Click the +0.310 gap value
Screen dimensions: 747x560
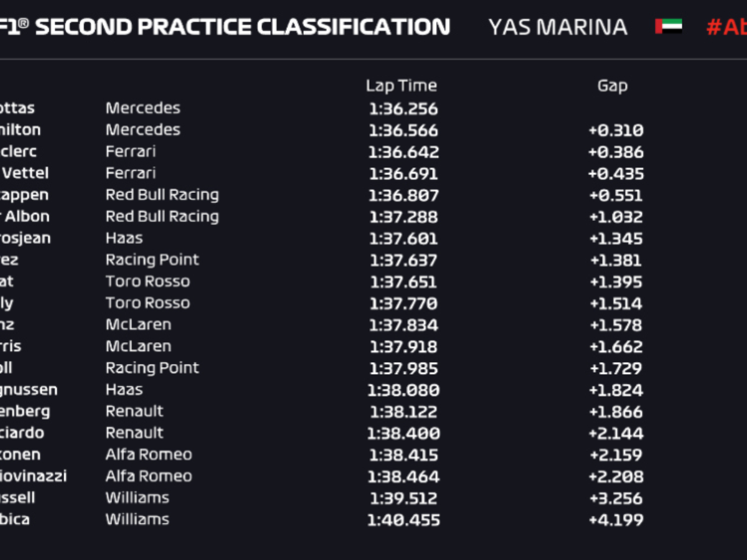(616, 131)
